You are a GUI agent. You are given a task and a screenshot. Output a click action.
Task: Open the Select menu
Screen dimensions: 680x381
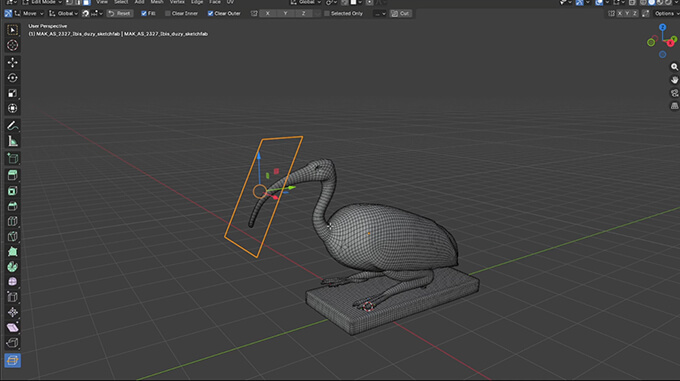coord(121,2)
